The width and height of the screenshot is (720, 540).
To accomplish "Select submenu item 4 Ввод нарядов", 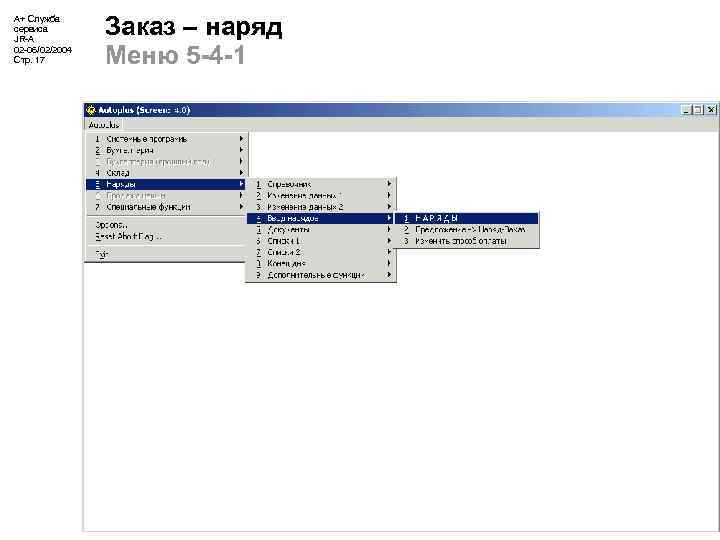I will tap(321, 218).
